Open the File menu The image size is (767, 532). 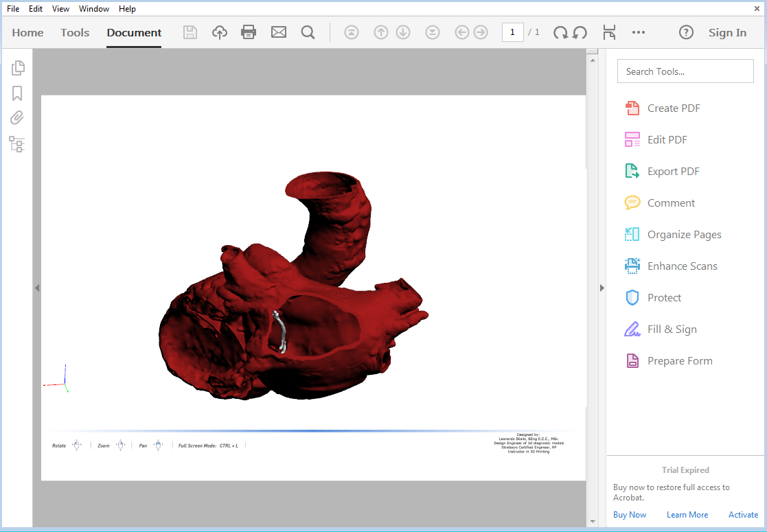pos(13,9)
